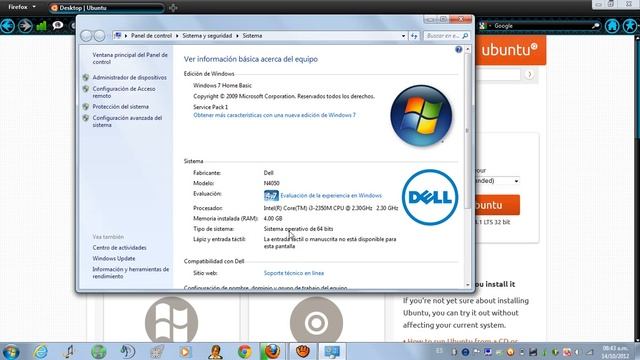The height and width of the screenshot is (360, 640).
Task: Click the new tab plus button in Firefox
Action: tap(173, 8)
